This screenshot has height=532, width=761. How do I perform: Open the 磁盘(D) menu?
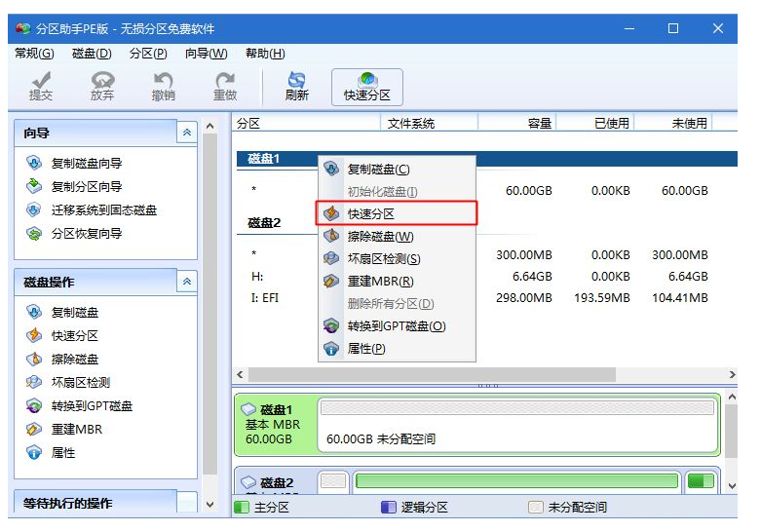[92, 54]
